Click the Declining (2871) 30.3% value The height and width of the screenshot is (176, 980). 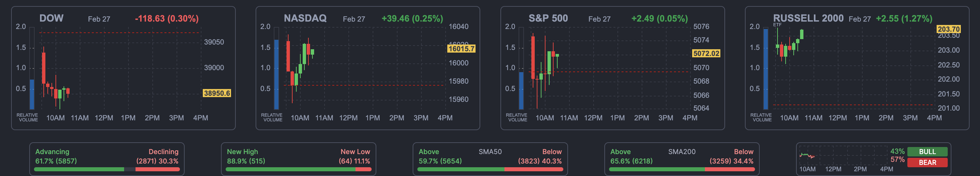[x=157, y=161]
